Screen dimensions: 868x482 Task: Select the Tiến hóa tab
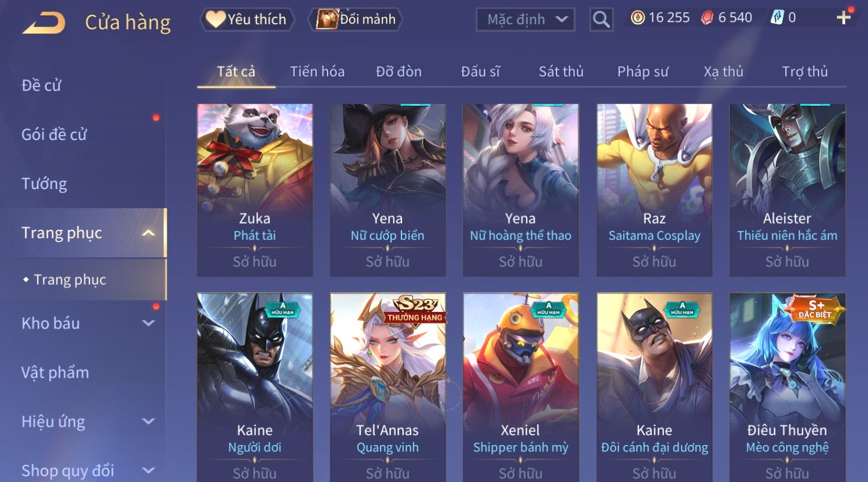[317, 71]
